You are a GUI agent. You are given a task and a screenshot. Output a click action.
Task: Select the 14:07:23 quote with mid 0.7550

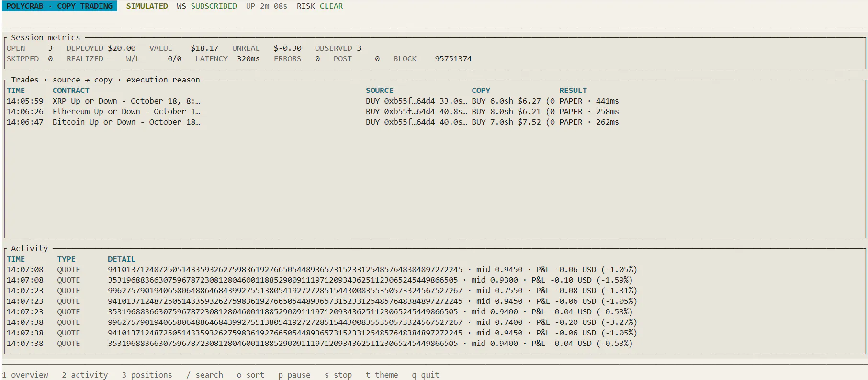[x=322, y=291]
